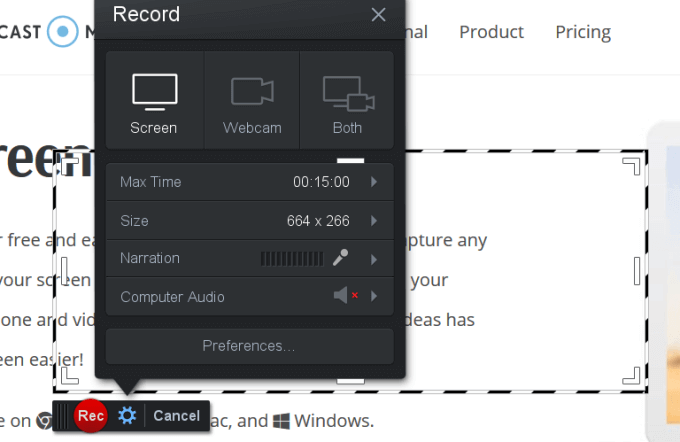Click the Preferences button
This screenshot has height=442, width=680.
tap(249, 346)
